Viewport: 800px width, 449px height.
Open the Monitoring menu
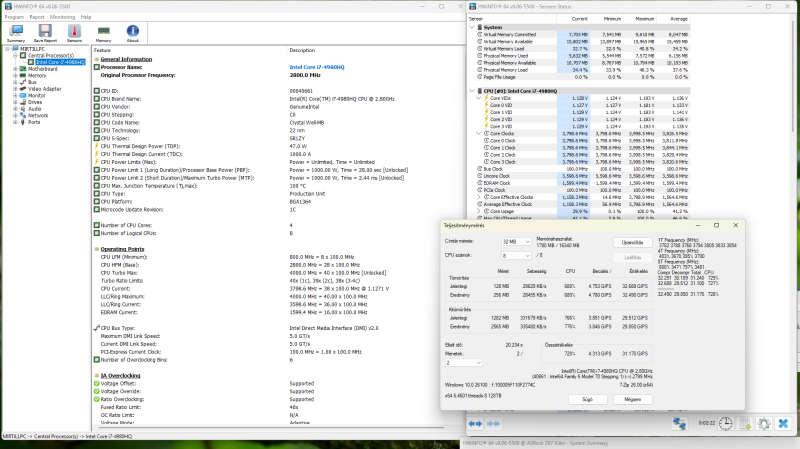click(62, 17)
